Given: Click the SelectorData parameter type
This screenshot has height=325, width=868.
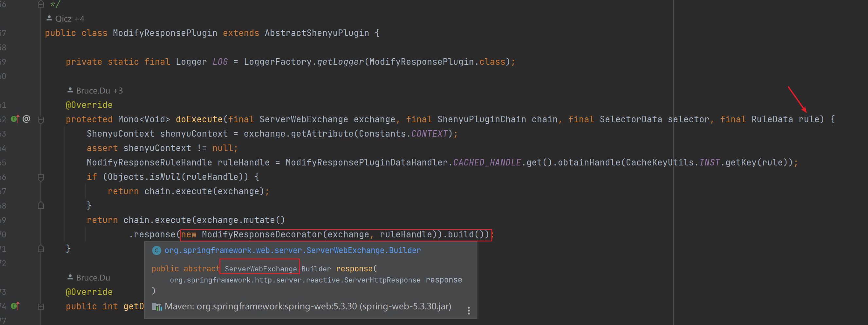Looking at the screenshot, I should tap(631, 119).
